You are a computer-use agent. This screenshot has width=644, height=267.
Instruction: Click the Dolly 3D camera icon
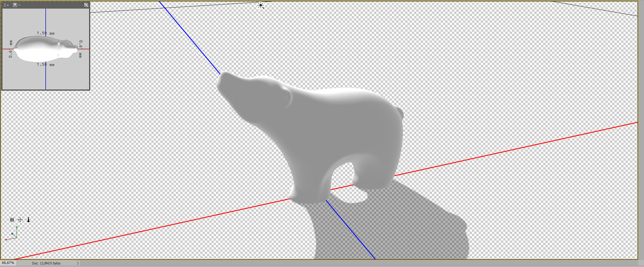point(29,220)
